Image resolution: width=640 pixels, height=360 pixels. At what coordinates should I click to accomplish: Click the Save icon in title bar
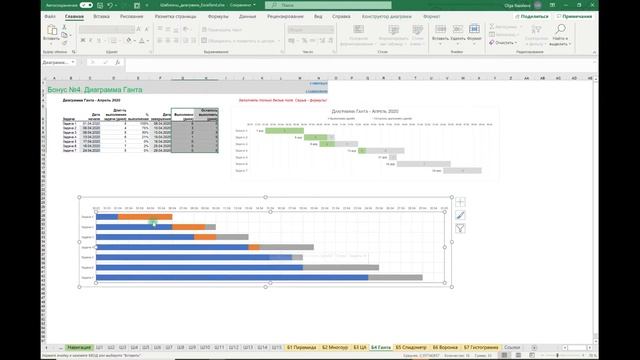tap(100, 5)
